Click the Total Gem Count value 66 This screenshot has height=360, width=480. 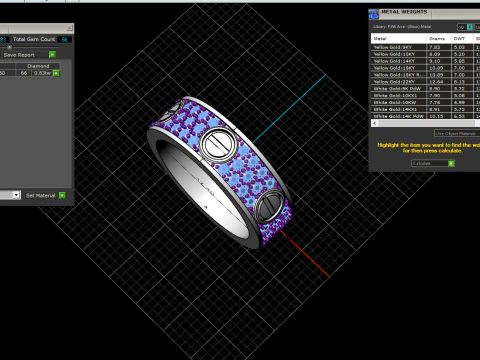click(x=64, y=39)
